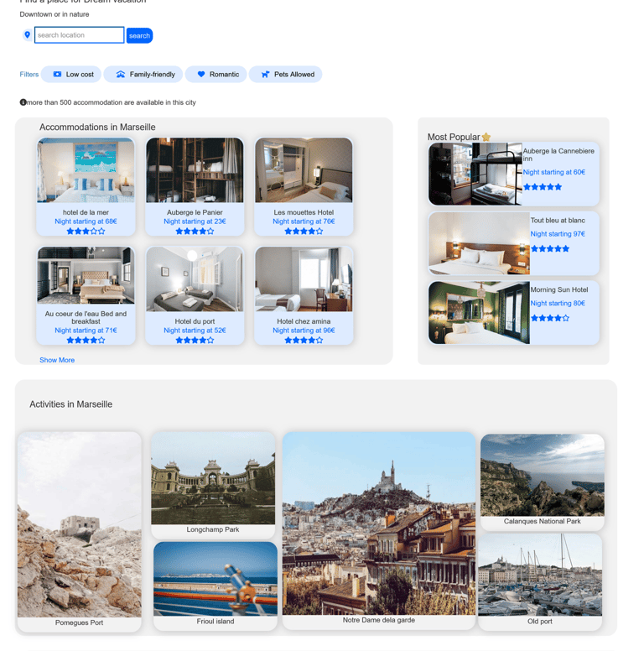Open the Morning Sun Hotel photo

pos(480,313)
